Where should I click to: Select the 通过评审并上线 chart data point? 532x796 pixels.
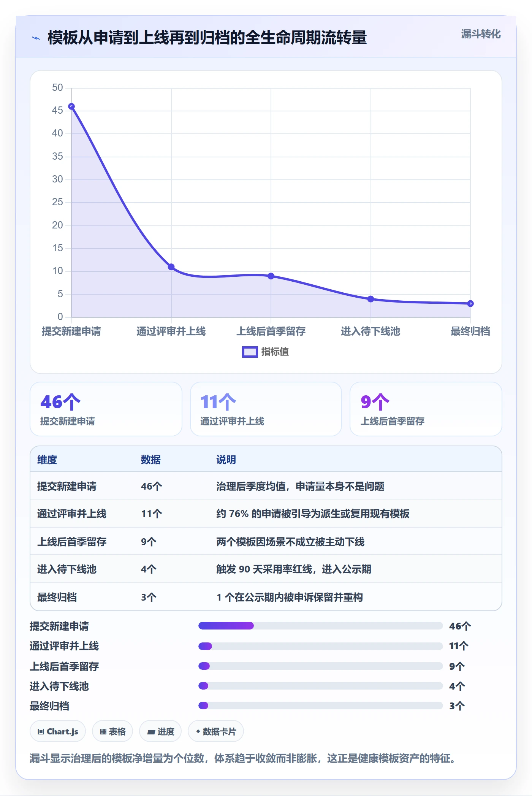171,267
